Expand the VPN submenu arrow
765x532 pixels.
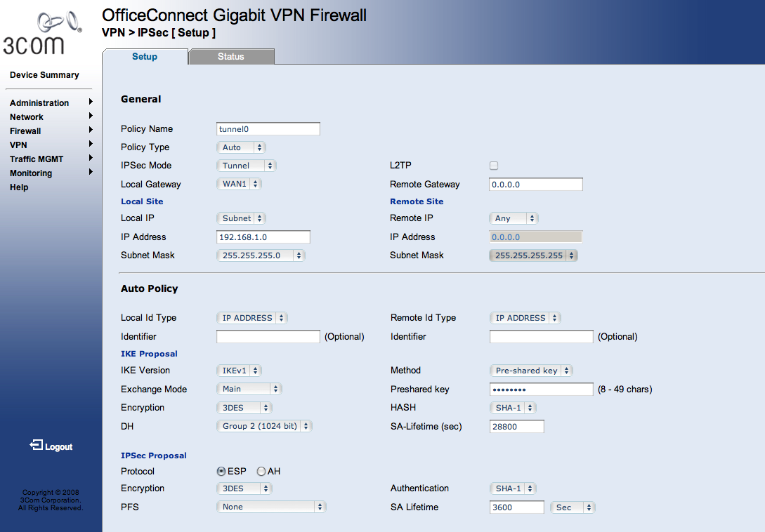tap(91, 144)
